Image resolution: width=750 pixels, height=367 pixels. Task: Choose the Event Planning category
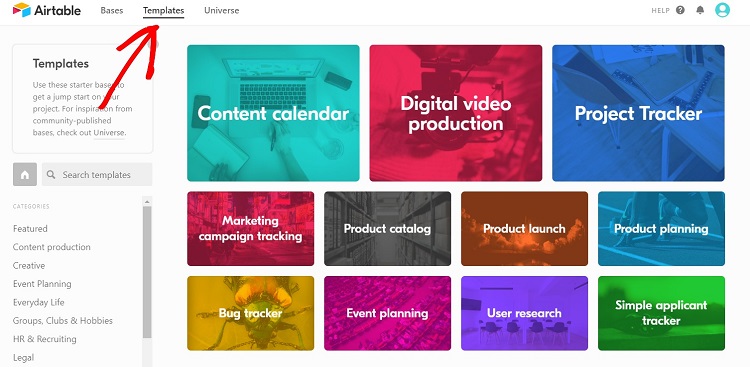point(42,284)
